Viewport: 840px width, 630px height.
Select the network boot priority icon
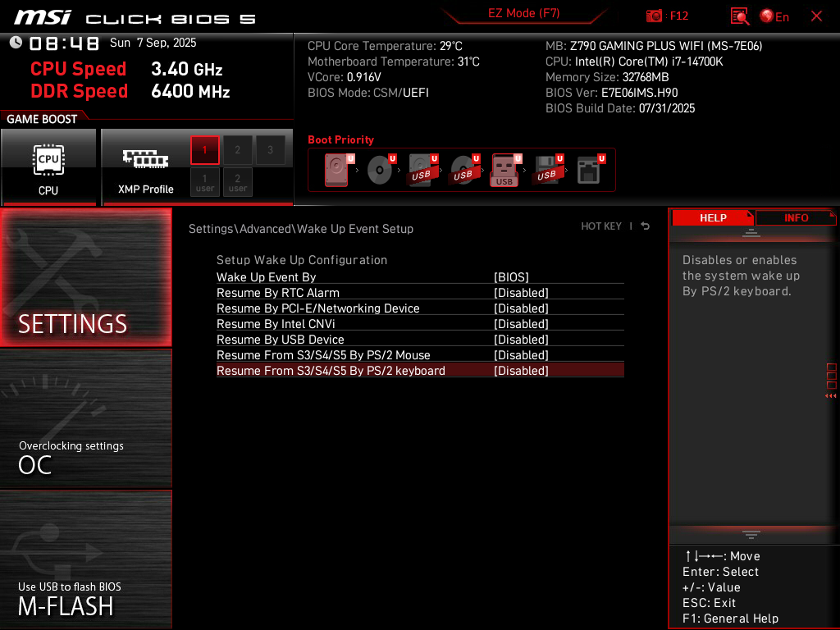[x=591, y=170]
